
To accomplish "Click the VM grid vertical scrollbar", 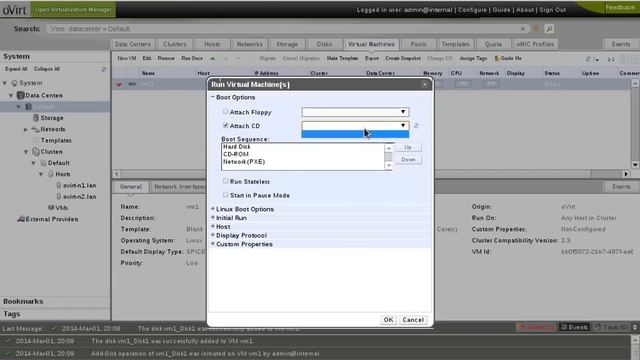I will [x=635, y=124].
